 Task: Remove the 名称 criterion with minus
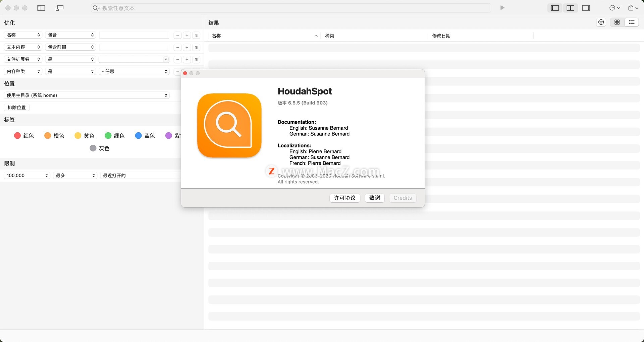click(177, 35)
